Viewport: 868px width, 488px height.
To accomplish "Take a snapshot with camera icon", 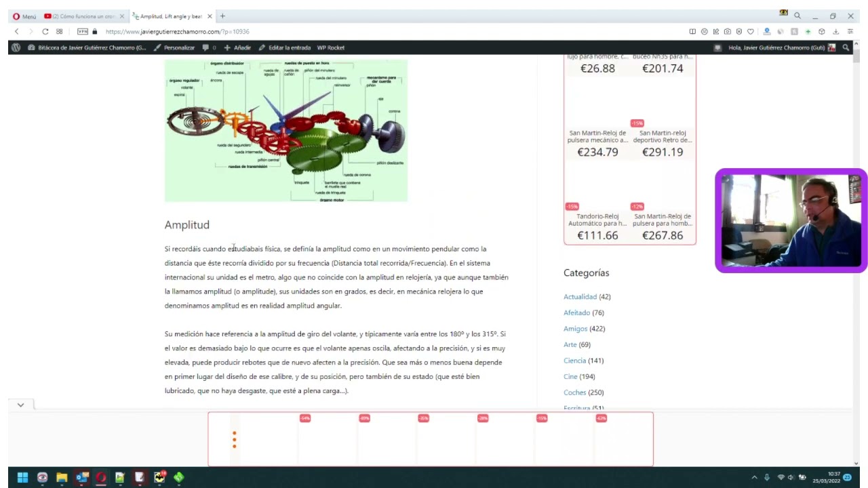I will coord(727,32).
